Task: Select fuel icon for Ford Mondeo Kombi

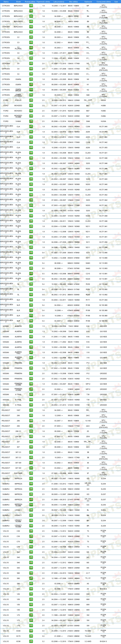Action: pos(31,116)
